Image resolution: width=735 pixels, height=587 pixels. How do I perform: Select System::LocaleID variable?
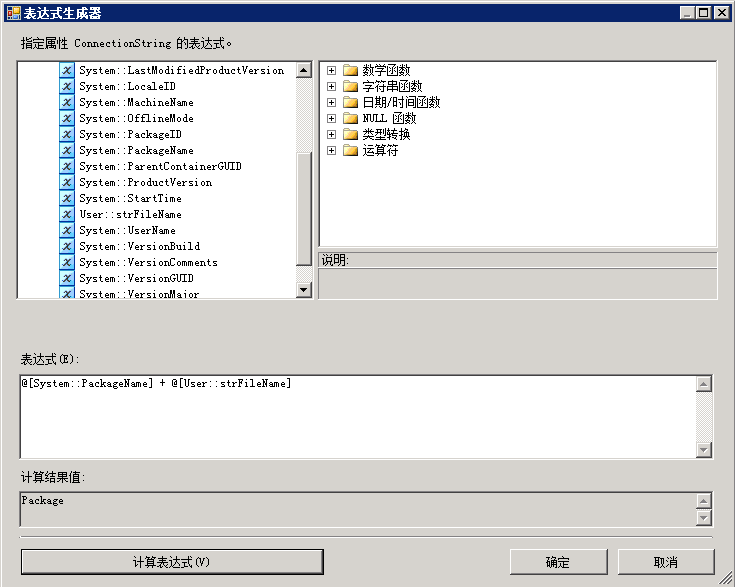click(x=127, y=86)
